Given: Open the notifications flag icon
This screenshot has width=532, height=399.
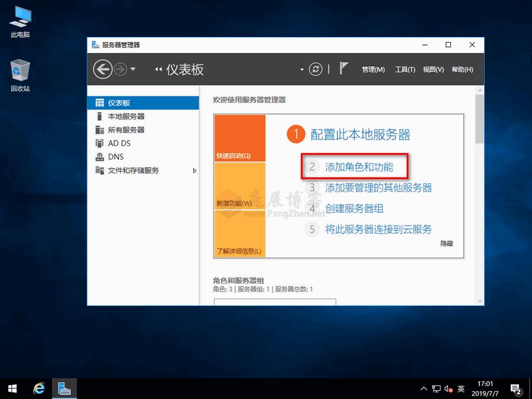Looking at the screenshot, I should (x=343, y=69).
